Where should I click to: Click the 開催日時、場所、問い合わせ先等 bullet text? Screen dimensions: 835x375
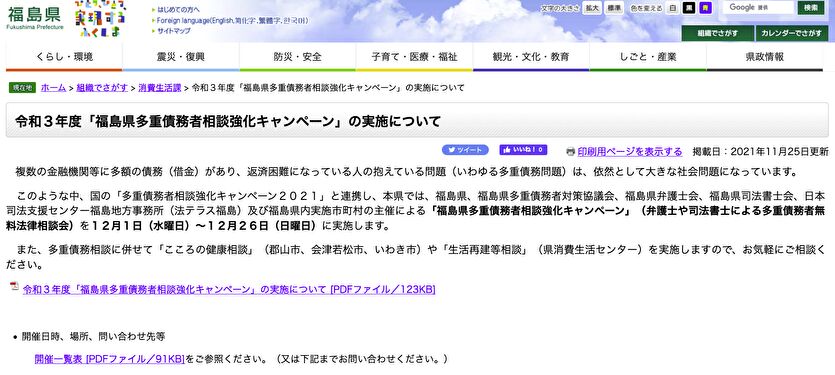pos(93,337)
